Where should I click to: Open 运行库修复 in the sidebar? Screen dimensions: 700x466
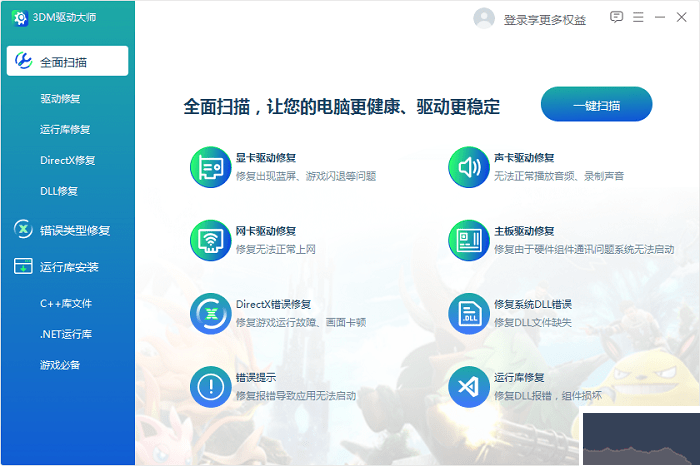(65, 129)
